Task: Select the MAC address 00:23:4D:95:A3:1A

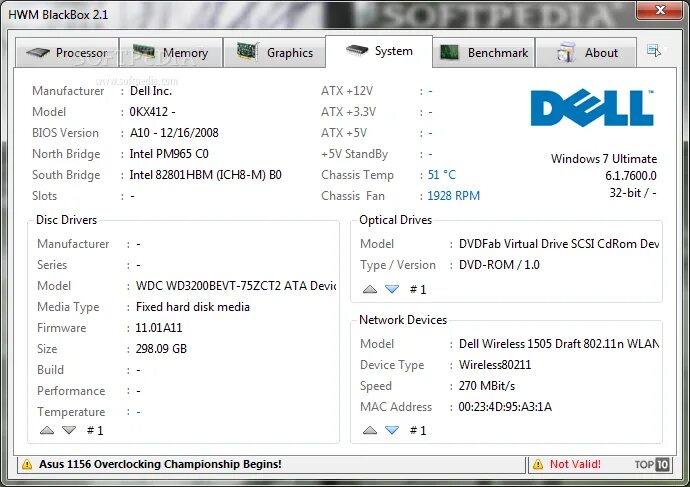Action: click(x=505, y=406)
